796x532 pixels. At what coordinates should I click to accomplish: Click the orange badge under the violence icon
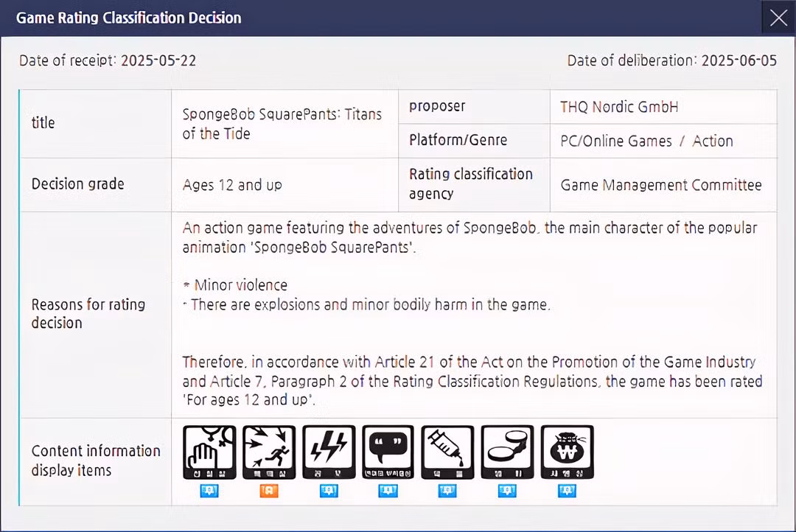pyautogui.click(x=269, y=491)
